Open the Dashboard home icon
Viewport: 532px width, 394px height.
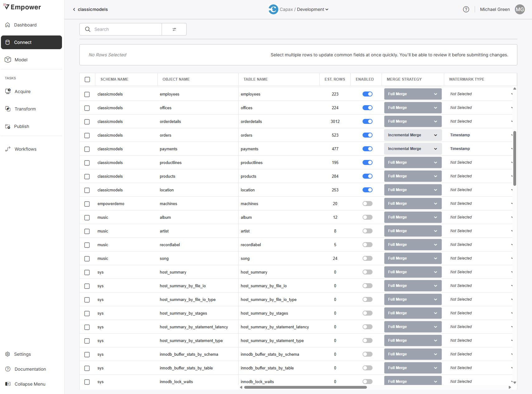(7, 25)
